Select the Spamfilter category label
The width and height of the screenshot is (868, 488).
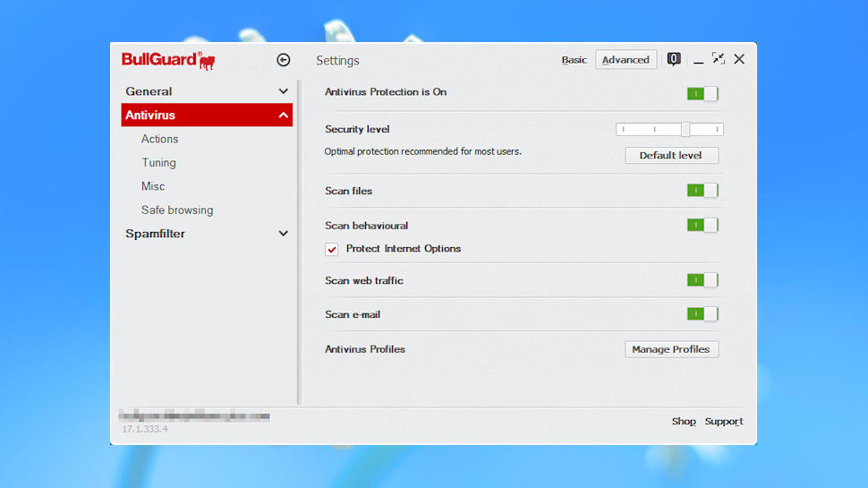click(155, 234)
